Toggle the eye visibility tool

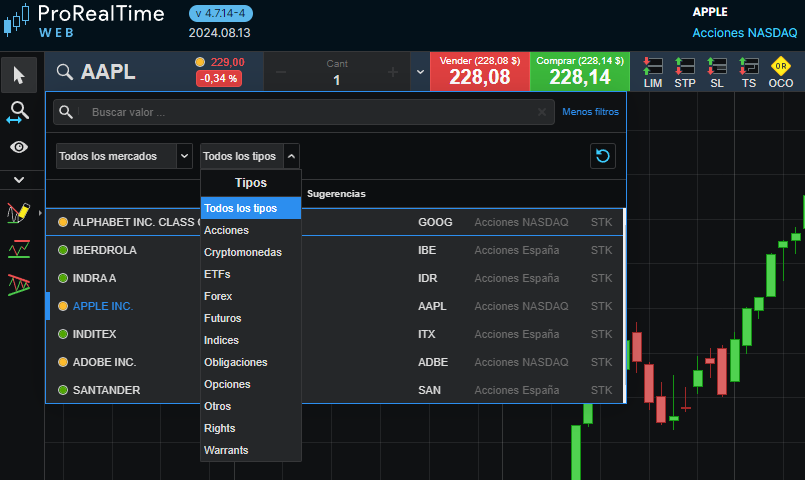19,147
